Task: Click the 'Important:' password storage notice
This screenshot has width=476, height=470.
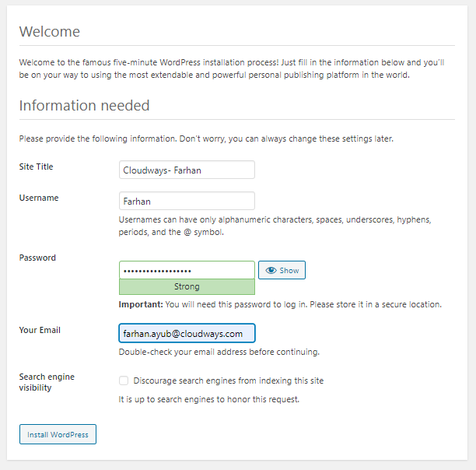Action: tap(280, 304)
